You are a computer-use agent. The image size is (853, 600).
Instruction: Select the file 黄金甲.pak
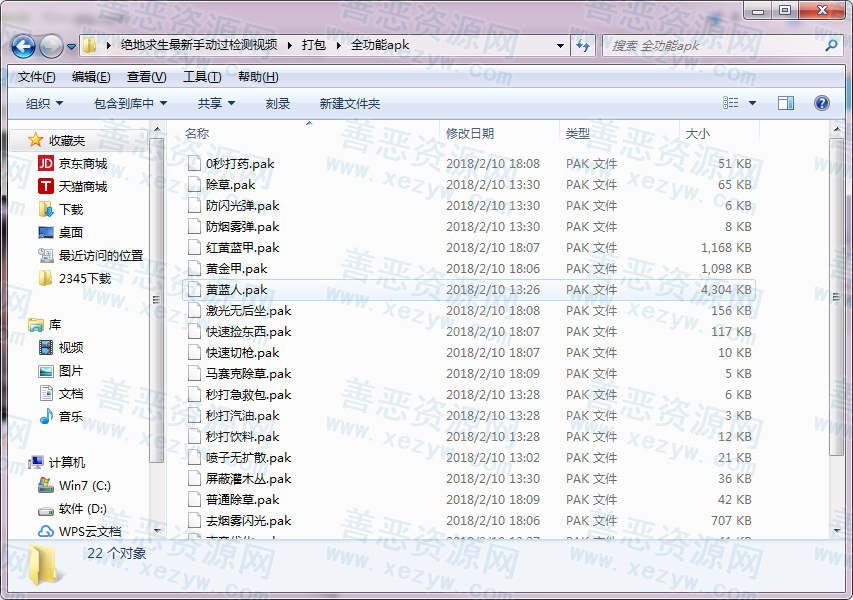tap(236, 269)
